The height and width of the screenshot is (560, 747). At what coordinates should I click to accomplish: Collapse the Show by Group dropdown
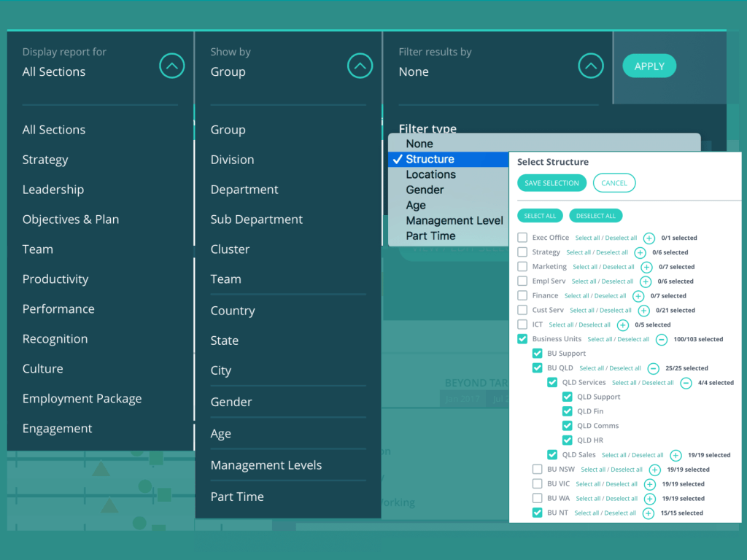point(360,66)
